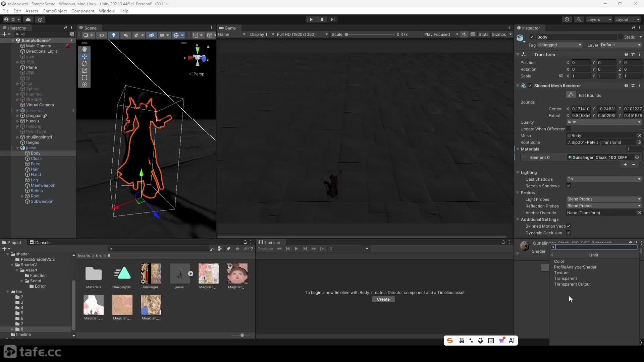
Task: Add a material element with plus icon
Action: click(x=625, y=165)
